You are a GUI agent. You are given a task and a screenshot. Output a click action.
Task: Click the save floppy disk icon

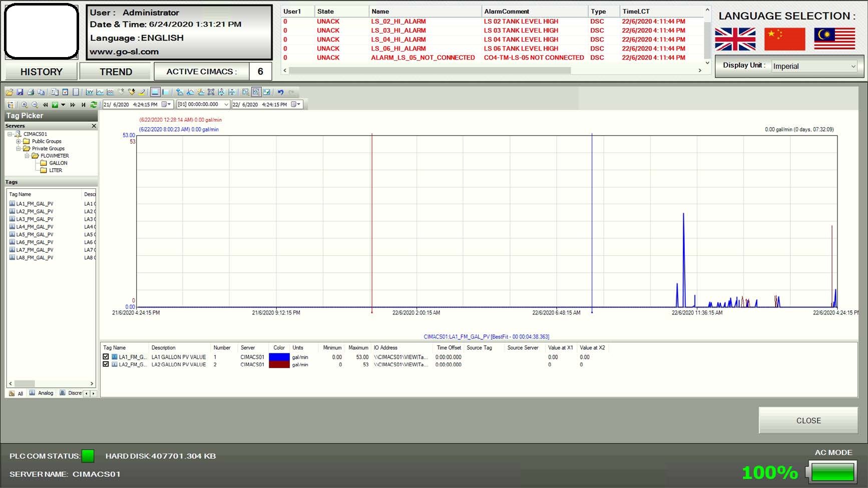tap(20, 92)
